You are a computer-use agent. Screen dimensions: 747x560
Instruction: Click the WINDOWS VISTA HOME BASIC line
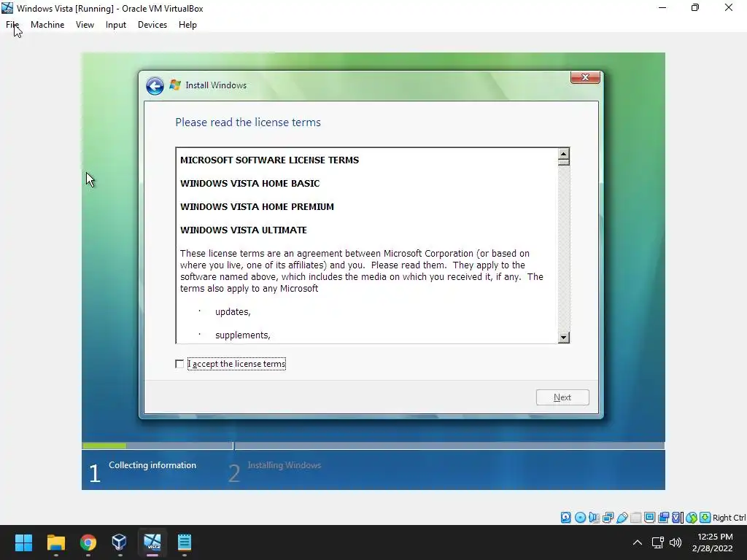[249, 183]
